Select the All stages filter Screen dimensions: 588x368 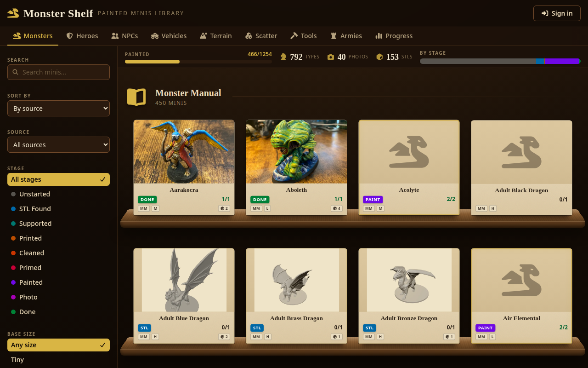(58, 179)
